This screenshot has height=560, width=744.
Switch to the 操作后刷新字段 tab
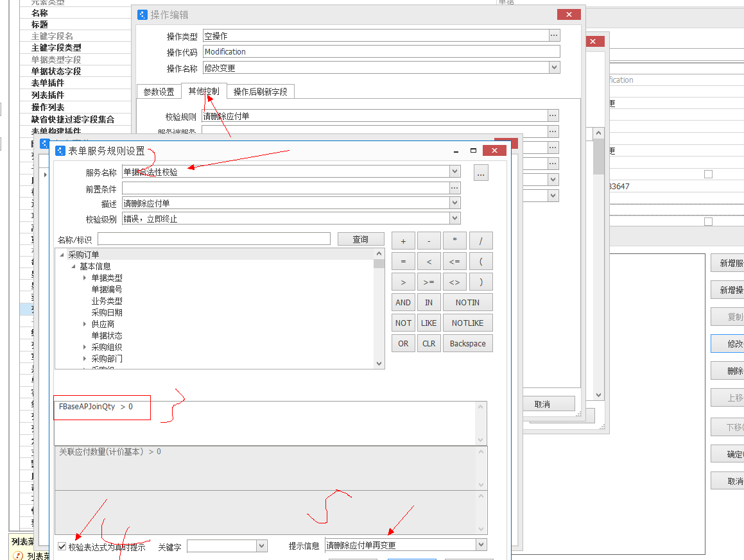[x=260, y=92]
